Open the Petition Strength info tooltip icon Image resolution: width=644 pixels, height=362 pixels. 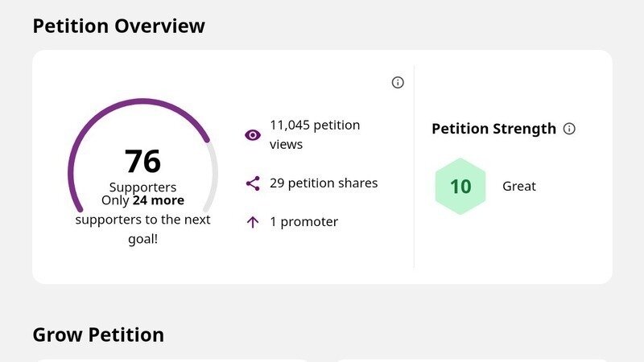click(x=570, y=129)
